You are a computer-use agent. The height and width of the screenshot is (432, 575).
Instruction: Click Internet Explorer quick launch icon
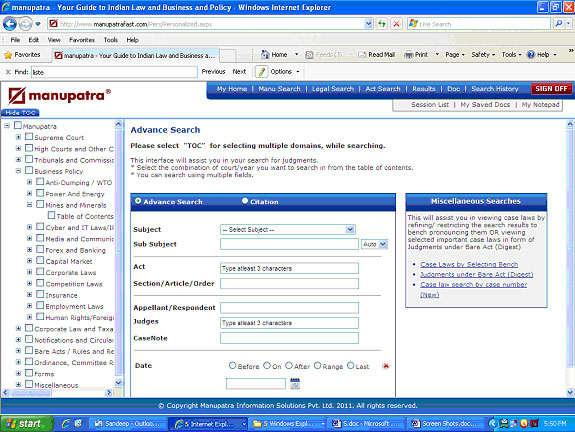tap(66, 424)
